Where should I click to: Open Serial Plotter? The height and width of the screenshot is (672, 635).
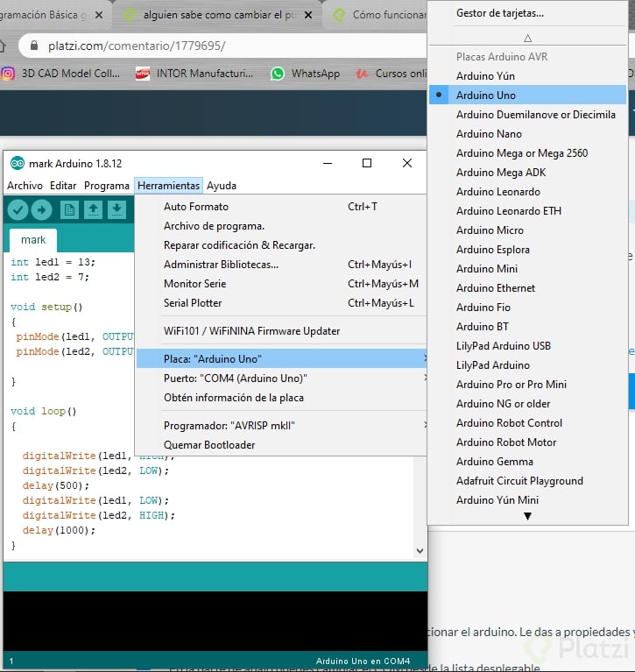coord(281,303)
